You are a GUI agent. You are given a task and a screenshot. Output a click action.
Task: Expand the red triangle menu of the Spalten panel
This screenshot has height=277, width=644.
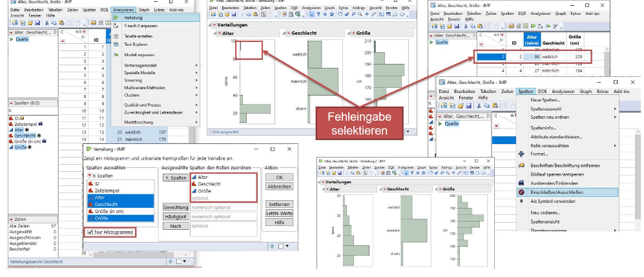(11, 104)
